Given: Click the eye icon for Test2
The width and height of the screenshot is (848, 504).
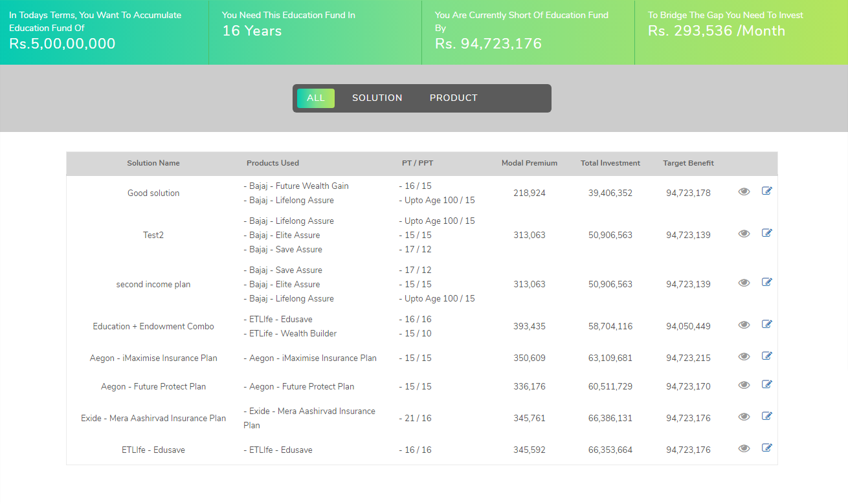Looking at the screenshot, I should (744, 234).
